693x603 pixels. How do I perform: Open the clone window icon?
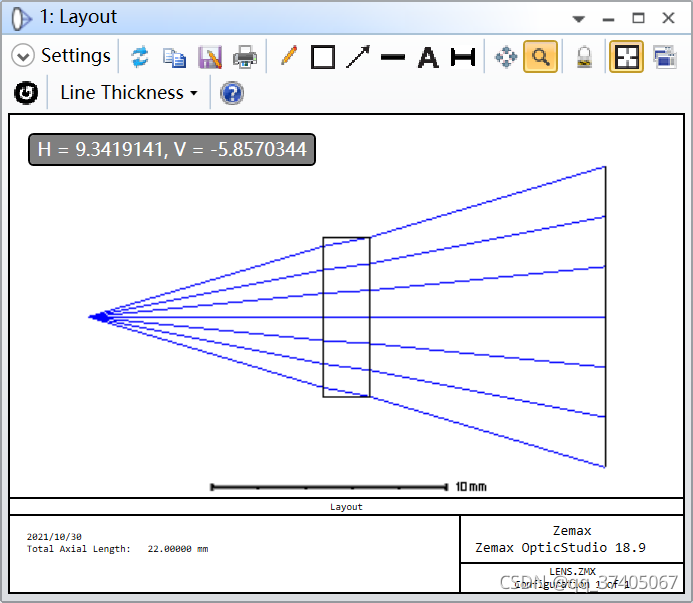point(664,57)
